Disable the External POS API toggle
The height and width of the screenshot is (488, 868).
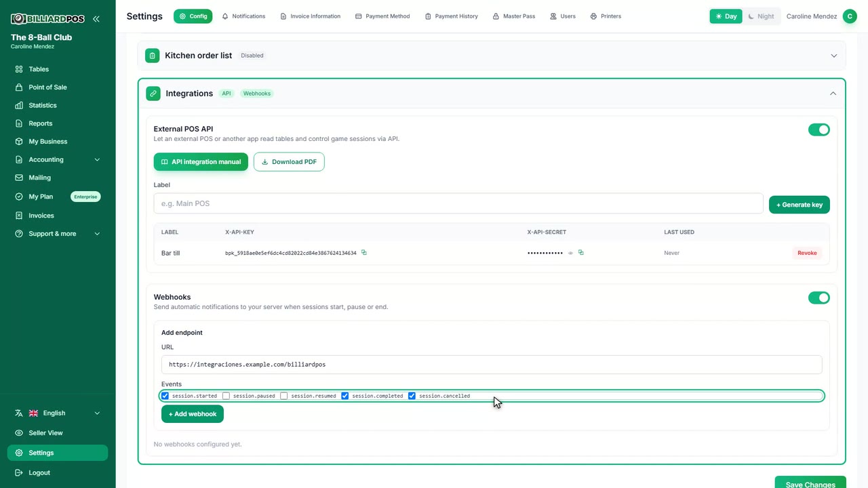(819, 129)
